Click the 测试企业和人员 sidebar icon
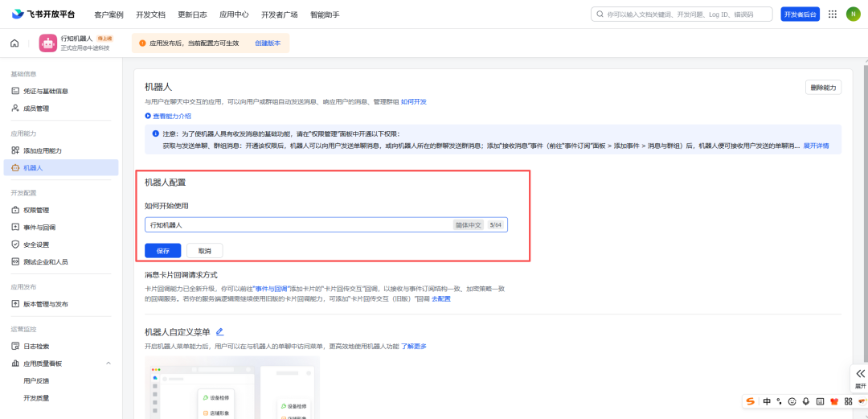Viewport: 868px width, 419px height. point(15,261)
